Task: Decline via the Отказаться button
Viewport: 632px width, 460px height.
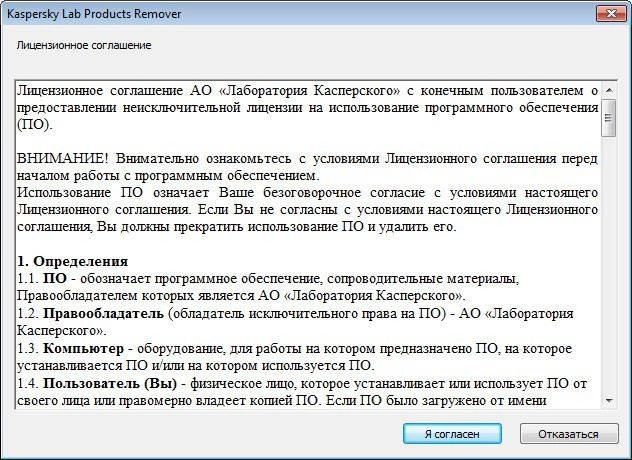Action: (x=569, y=434)
